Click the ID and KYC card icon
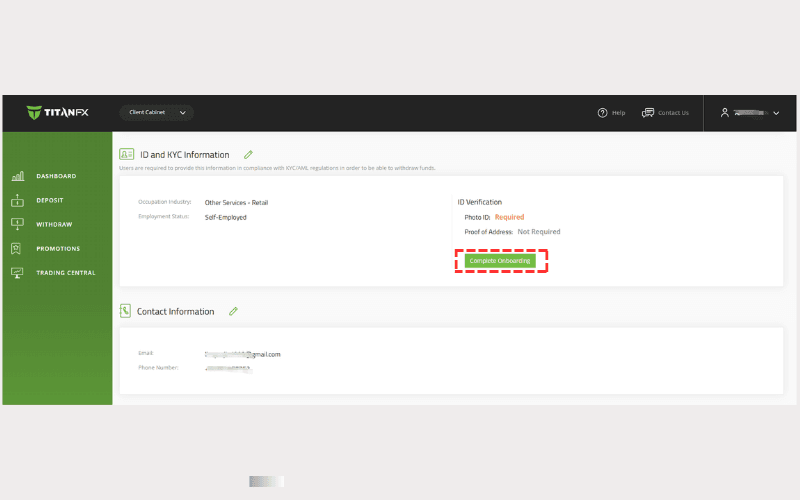 click(x=126, y=155)
